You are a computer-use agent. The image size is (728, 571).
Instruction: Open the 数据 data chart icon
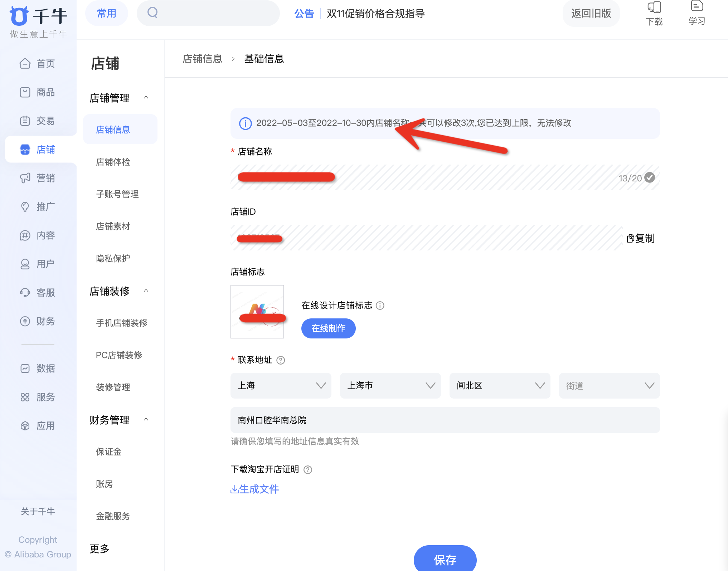click(x=25, y=369)
